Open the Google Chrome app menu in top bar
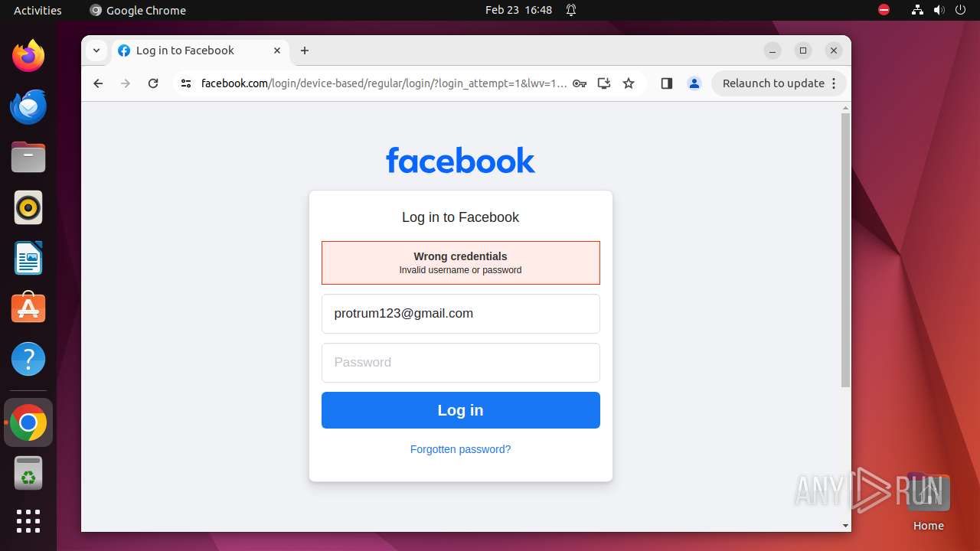 (x=138, y=10)
